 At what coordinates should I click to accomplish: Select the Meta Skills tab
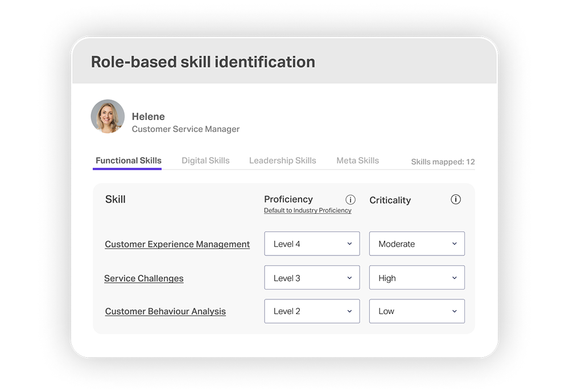click(x=357, y=160)
